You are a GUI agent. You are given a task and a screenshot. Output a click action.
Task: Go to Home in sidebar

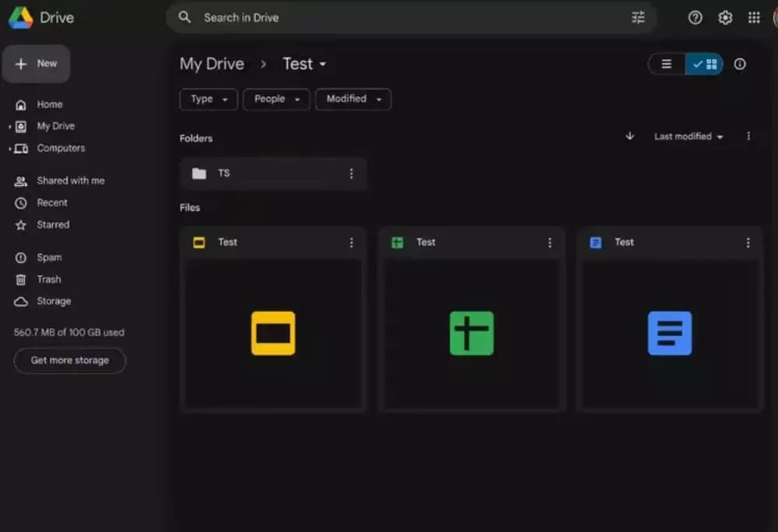coord(50,105)
